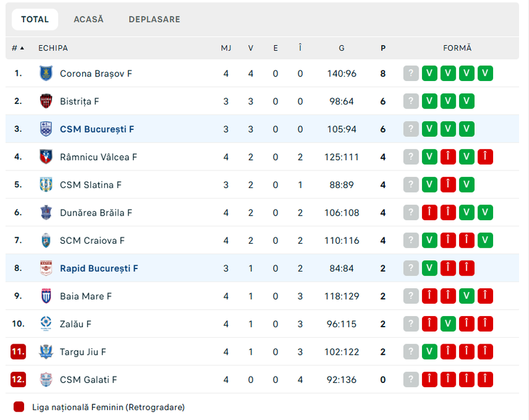Click the Targu Jiu F team name
The width and height of the screenshot is (529, 420).
pyautogui.click(x=83, y=352)
